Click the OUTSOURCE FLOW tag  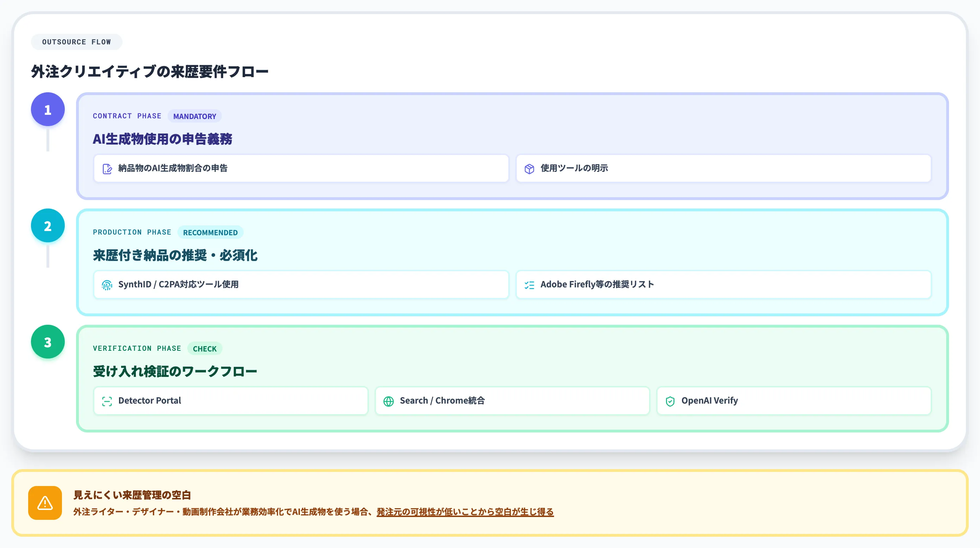tap(76, 42)
